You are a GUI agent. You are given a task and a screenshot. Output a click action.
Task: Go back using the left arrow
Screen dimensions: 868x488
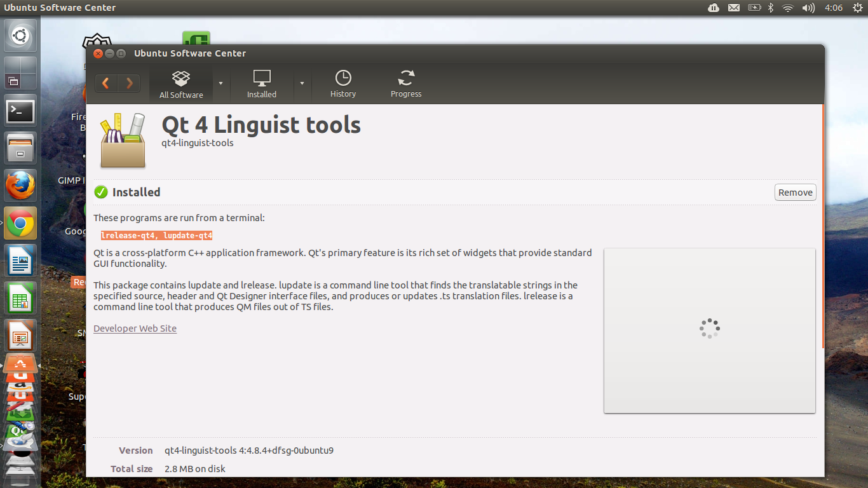[106, 83]
